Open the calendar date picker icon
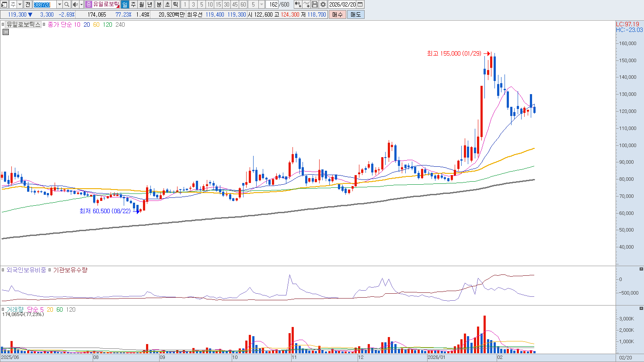This screenshot has height=362, width=644. [360, 4]
